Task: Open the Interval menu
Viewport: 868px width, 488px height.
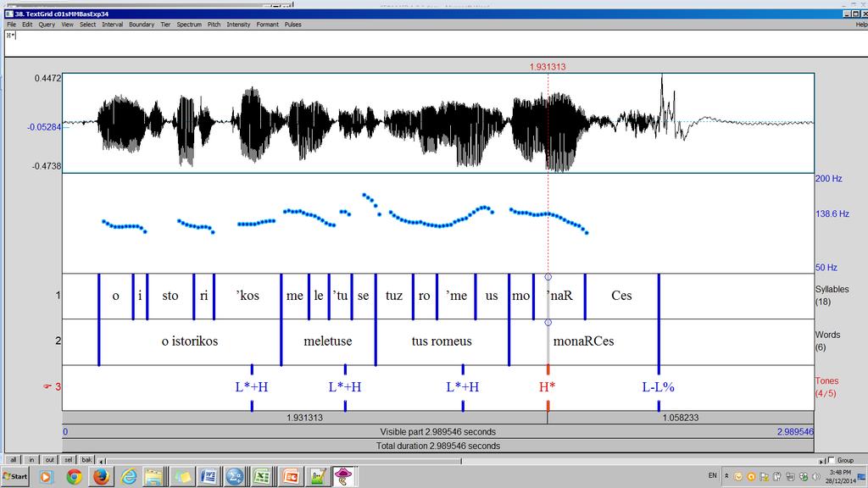Action: [113, 25]
